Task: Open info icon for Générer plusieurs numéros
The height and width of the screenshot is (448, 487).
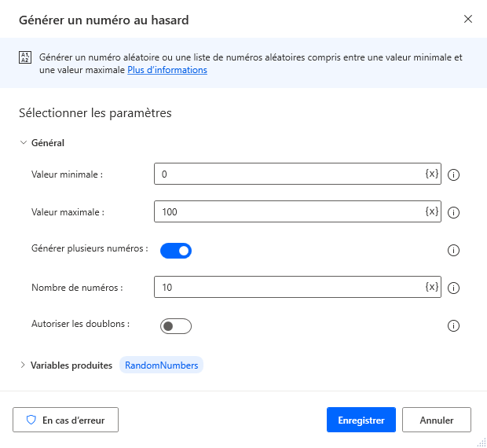Action: [453, 250]
